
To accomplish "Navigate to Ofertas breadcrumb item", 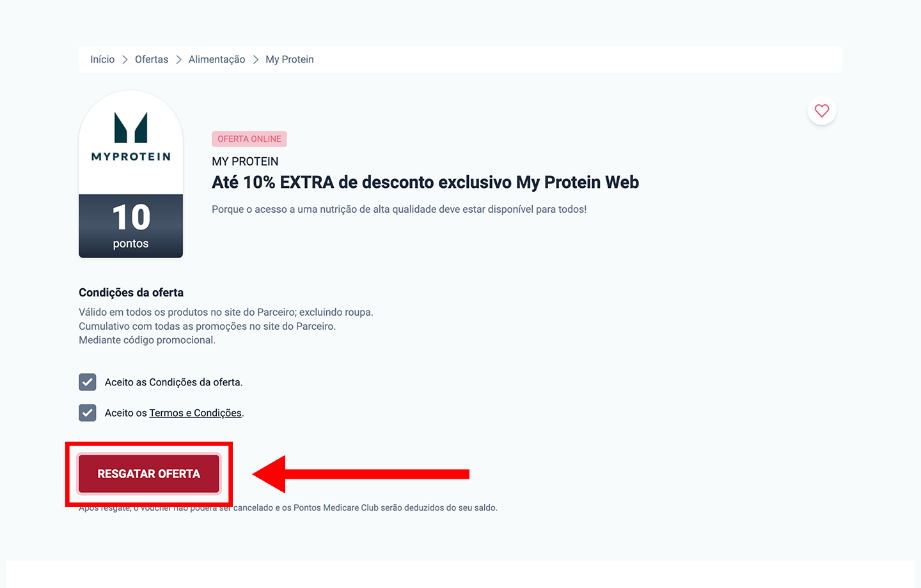I will point(152,59).
